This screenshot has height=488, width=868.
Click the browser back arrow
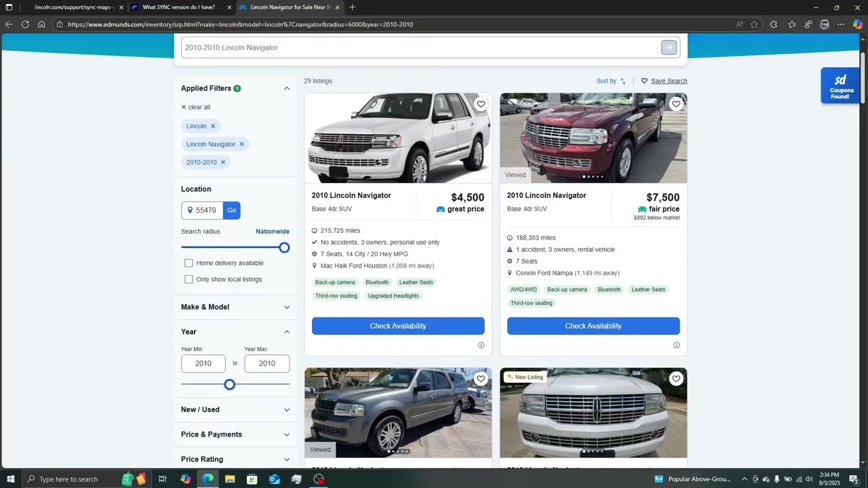[x=9, y=24]
